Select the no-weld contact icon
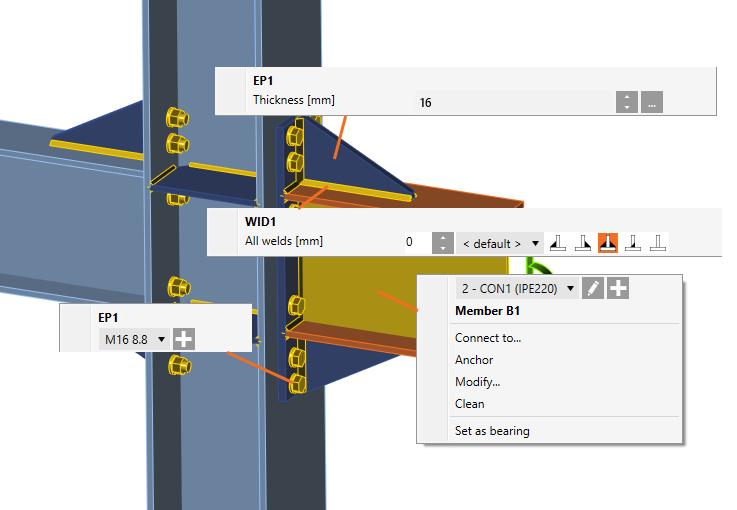737x510 pixels. pyautogui.click(x=658, y=243)
